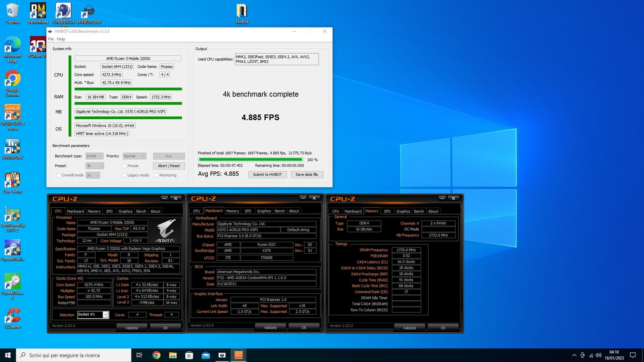644x362 pixels.
Task: Open the CCleaner desktop icon
Action: click(x=12, y=318)
